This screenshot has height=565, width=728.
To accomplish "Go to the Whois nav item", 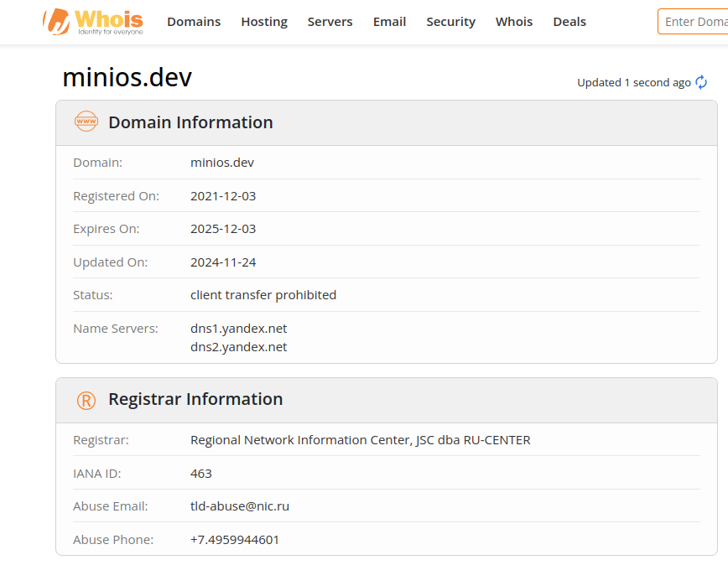I will tap(513, 22).
